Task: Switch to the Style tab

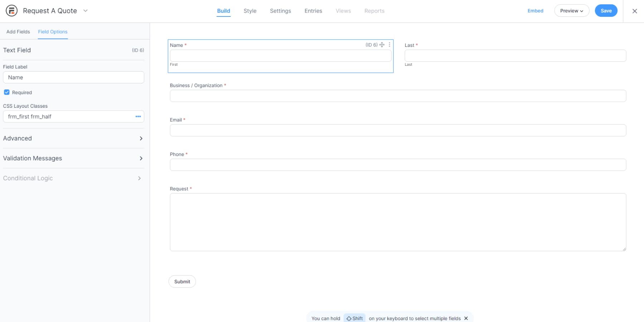Action: pyautogui.click(x=250, y=11)
